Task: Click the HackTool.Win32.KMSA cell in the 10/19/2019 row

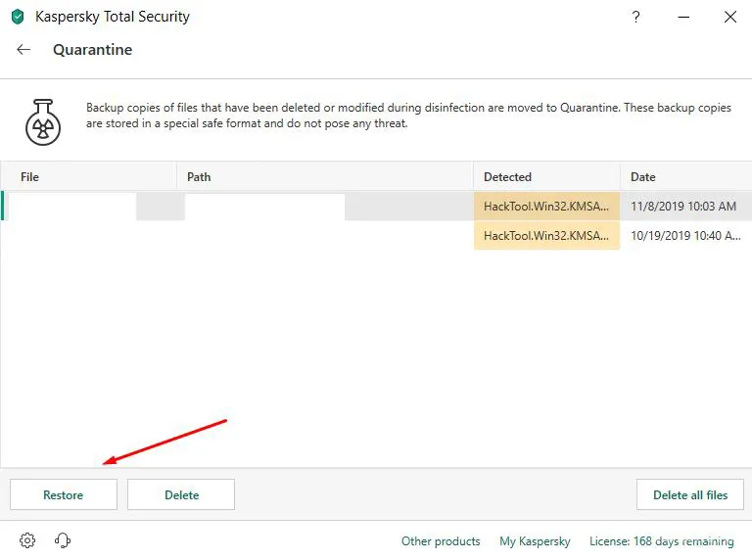Action: click(546, 235)
